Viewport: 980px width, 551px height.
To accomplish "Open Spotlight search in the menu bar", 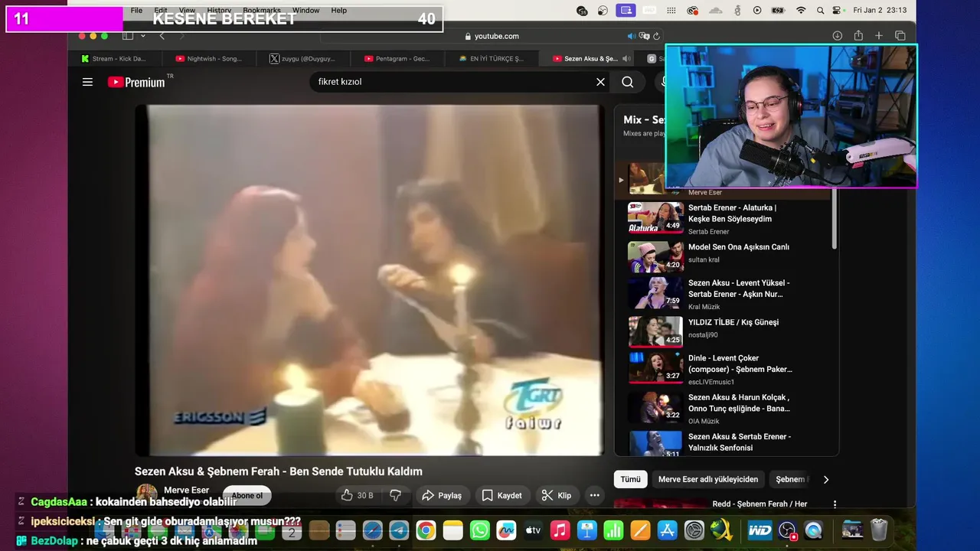I will [821, 11].
